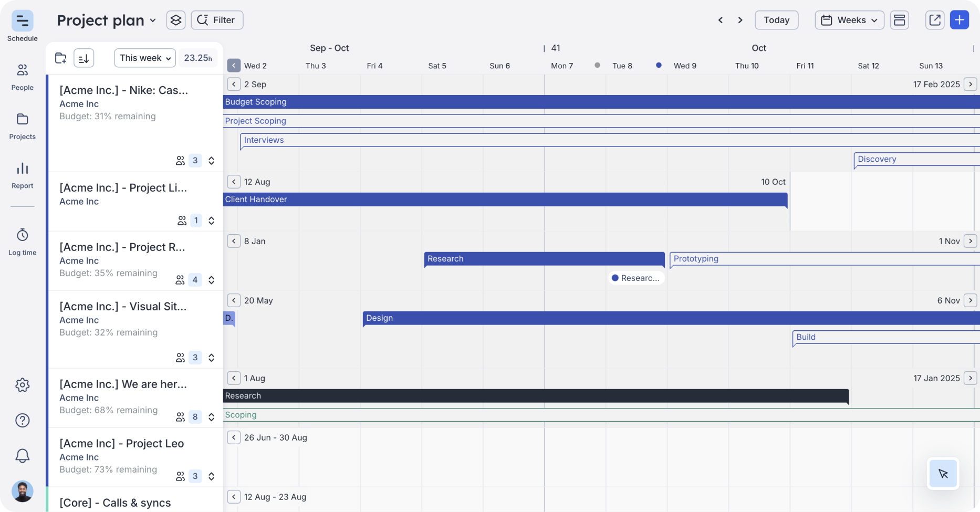980x512 pixels.
Task: Click the single-row layout icon in the toolbar
Action: tap(899, 19)
